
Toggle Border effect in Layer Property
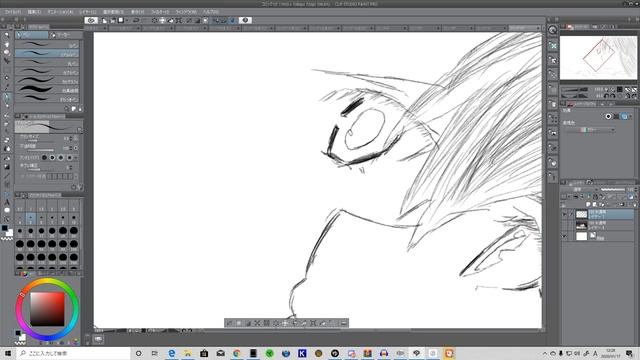coord(608,116)
